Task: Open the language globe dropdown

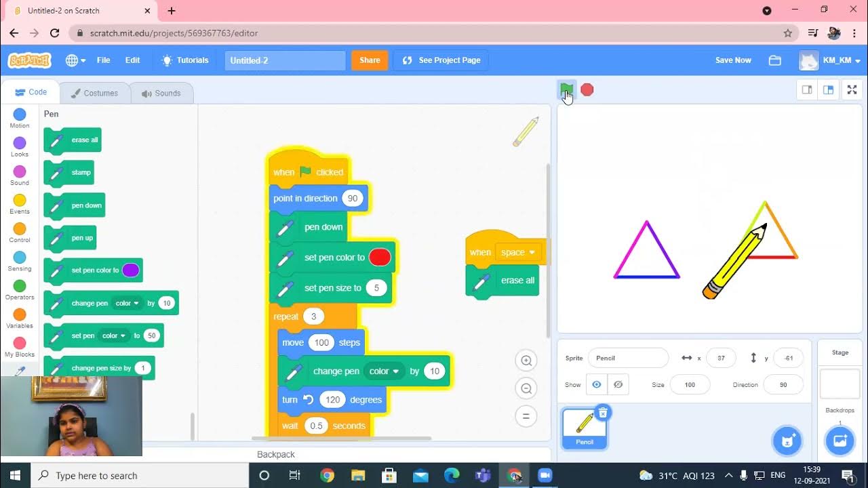Action: tap(75, 60)
